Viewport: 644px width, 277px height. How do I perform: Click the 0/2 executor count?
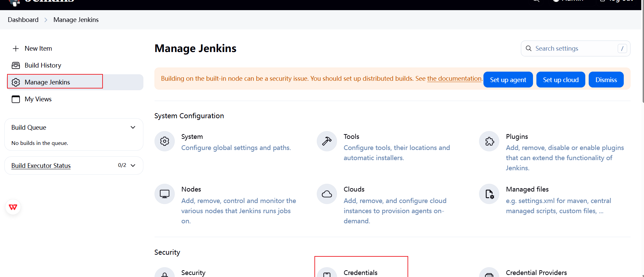[122, 165]
